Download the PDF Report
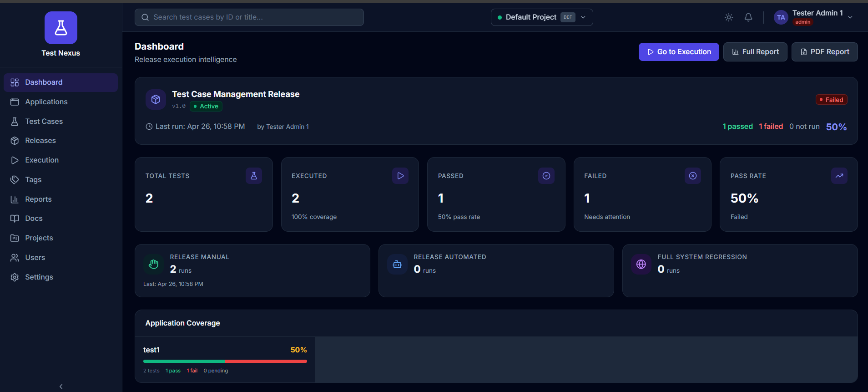868x392 pixels. pos(825,52)
